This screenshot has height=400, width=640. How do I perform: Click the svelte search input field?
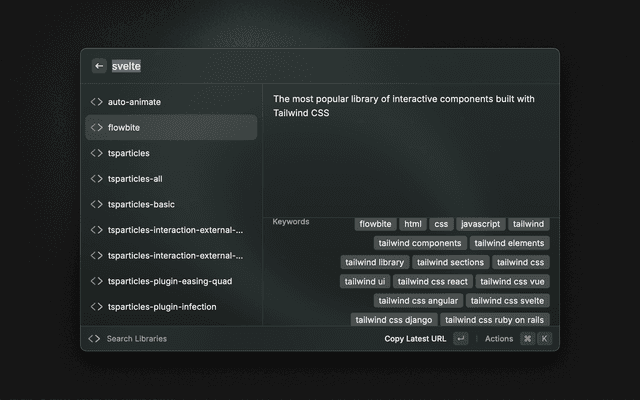(300, 66)
